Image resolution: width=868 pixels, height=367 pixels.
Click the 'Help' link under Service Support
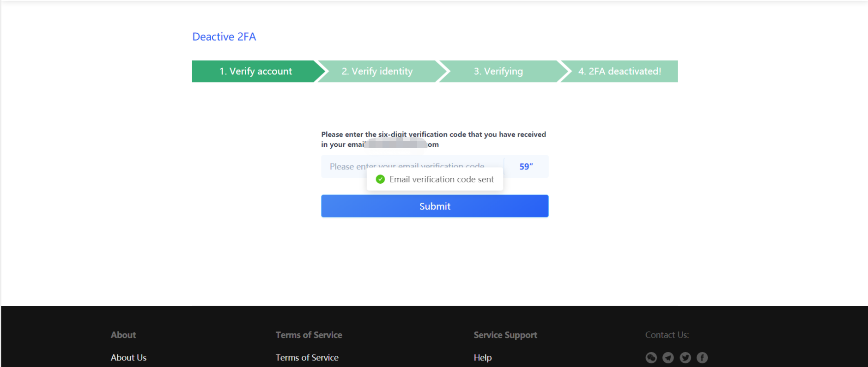point(482,357)
